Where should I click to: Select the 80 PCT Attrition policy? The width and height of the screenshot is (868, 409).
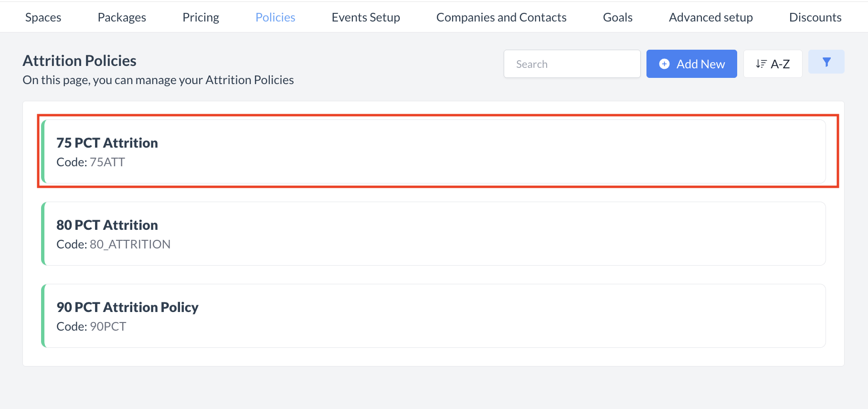click(434, 234)
